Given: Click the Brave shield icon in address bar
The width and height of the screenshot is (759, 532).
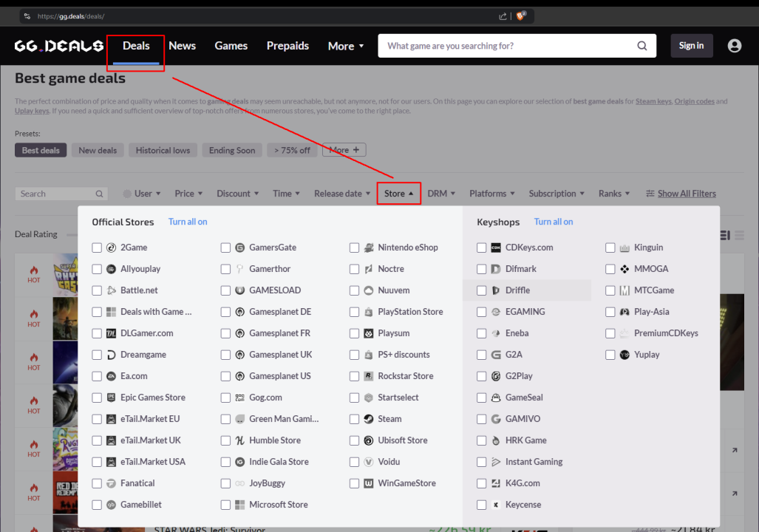Looking at the screenshot, I should tap(521, 16).
